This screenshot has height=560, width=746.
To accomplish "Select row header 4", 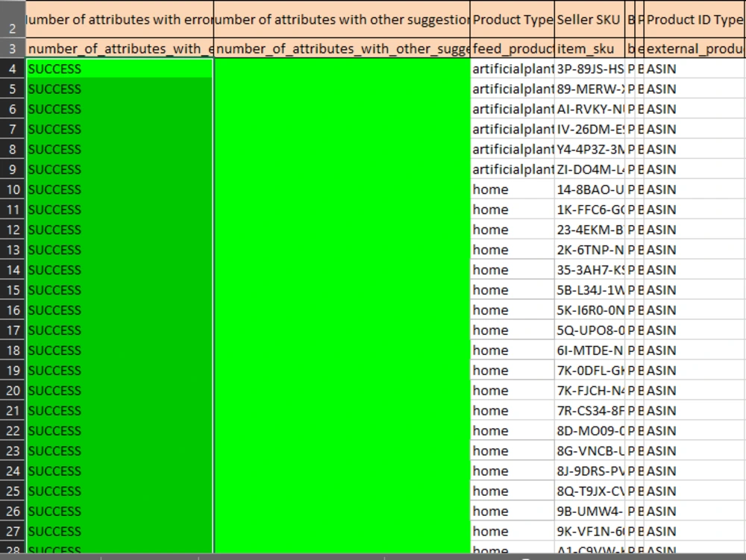I will [13, 69].
